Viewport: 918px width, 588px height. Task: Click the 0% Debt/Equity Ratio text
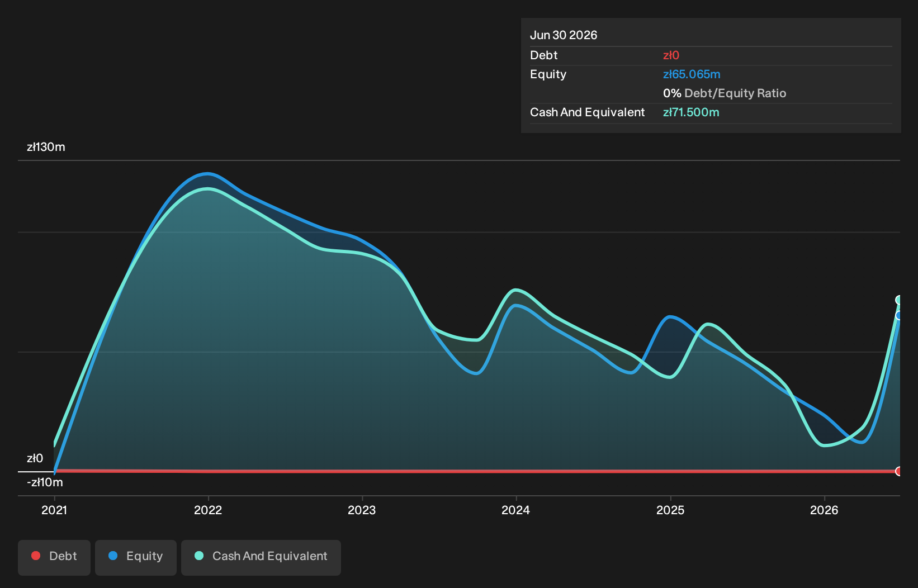click(x=725, y=93)
